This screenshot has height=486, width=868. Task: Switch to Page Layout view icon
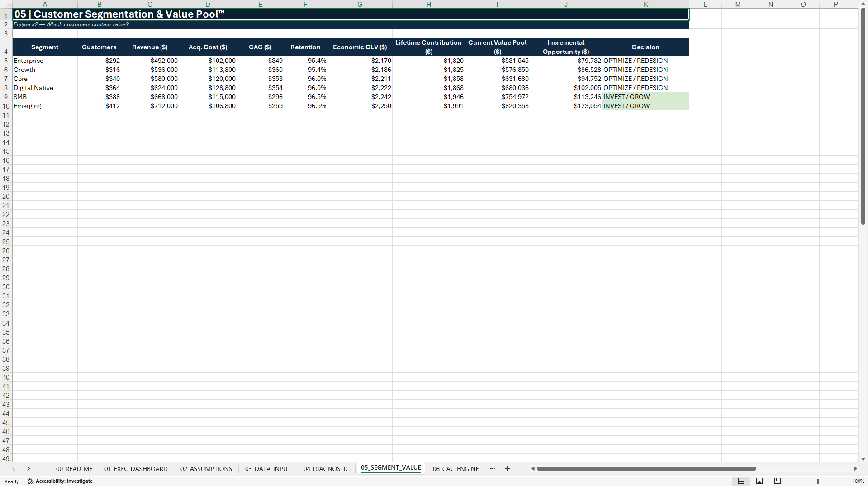[759, 481]
